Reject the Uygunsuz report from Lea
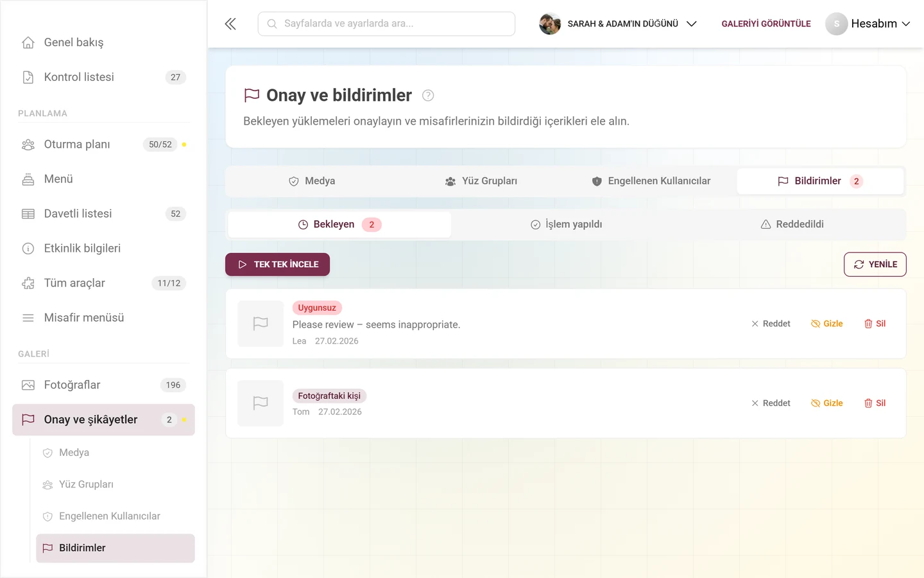Screen dimensions: 924x578 pyautogui.click(x=771, y=324)
